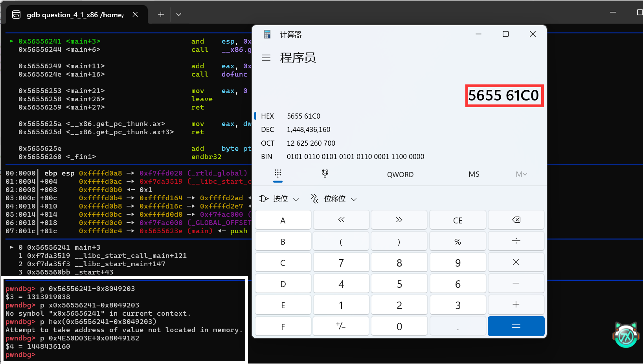Click the last pwndbg> prompt line

[x=20, y=355]
